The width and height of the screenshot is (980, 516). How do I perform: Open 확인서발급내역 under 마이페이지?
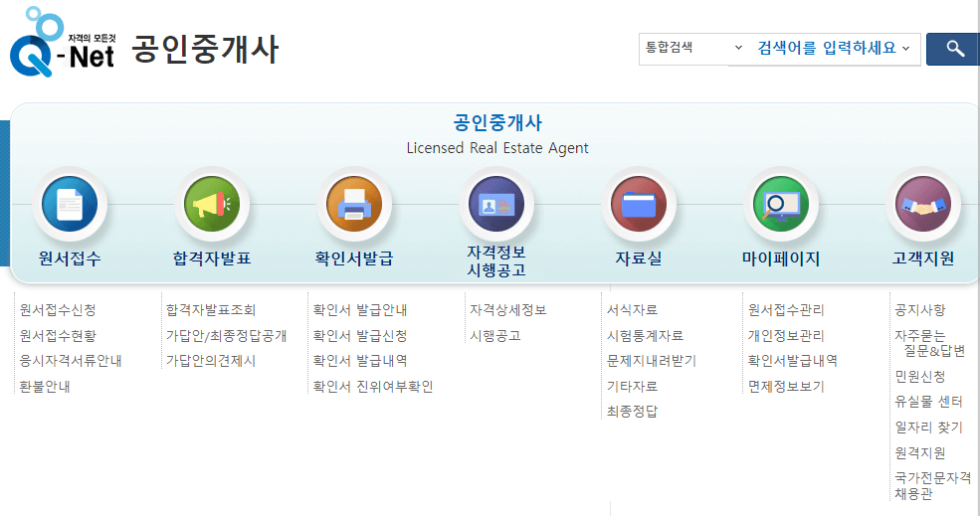(793, 361)
